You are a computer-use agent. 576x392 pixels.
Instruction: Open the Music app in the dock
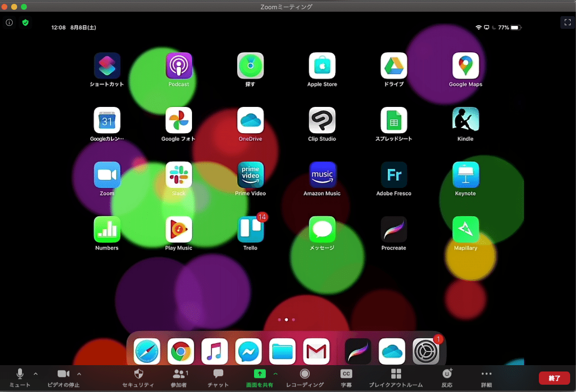(x=214, y=351)
